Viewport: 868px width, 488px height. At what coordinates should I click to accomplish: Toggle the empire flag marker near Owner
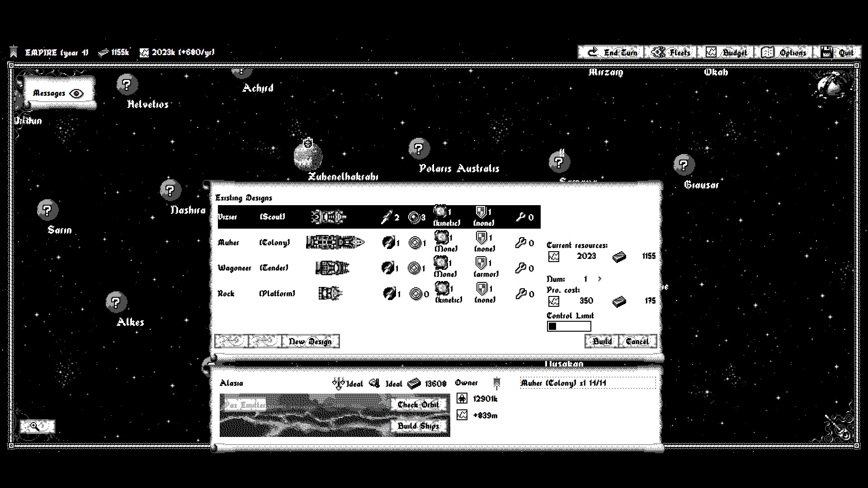pos(496,382)
